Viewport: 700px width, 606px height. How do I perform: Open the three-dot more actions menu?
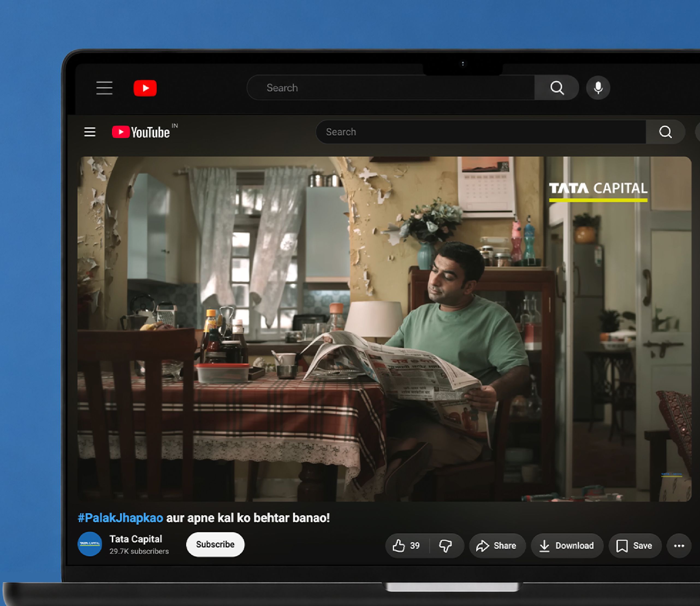679,545
